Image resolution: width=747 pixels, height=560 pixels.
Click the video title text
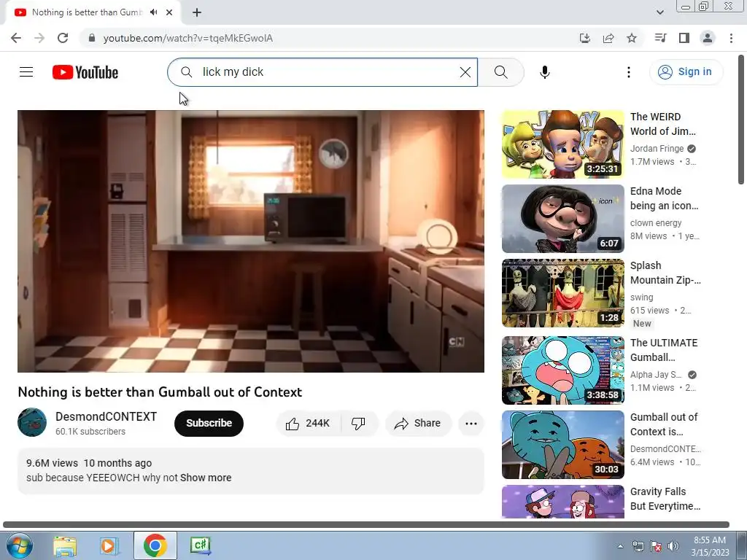(160, 392)
